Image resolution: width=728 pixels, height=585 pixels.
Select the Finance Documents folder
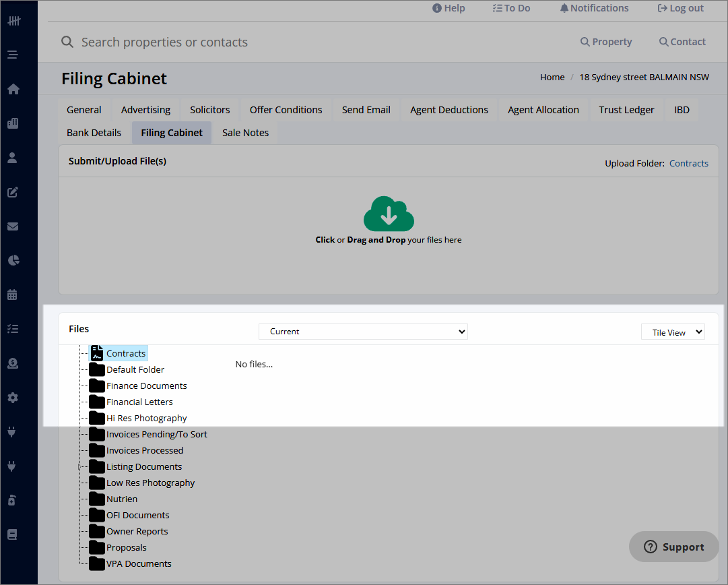pyautogui.click(x=146, y=386)
